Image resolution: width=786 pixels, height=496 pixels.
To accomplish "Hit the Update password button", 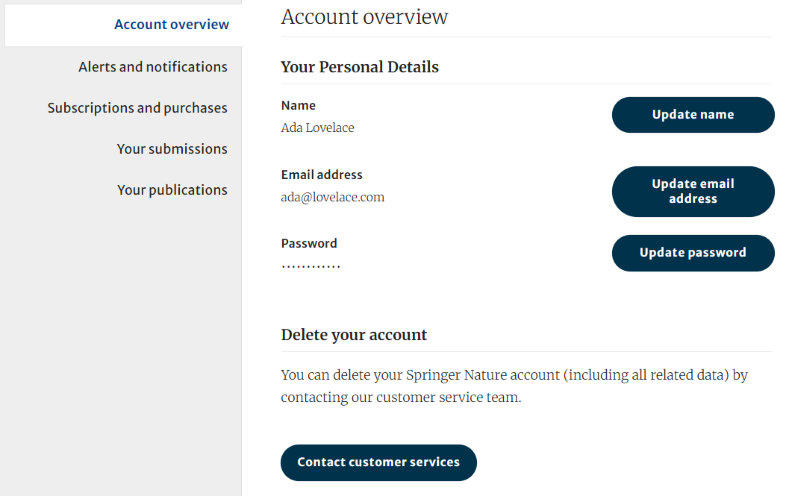I will click(x=693, y=253).
